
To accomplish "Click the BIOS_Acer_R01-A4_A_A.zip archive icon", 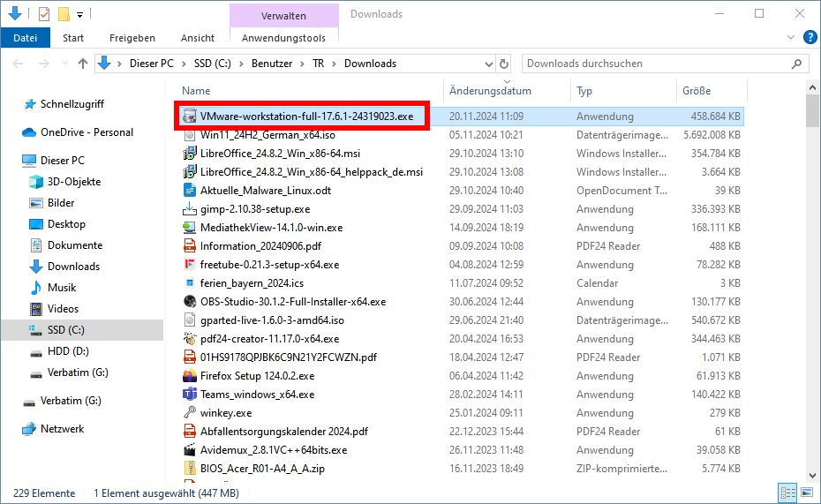I will tap(190, 469).
